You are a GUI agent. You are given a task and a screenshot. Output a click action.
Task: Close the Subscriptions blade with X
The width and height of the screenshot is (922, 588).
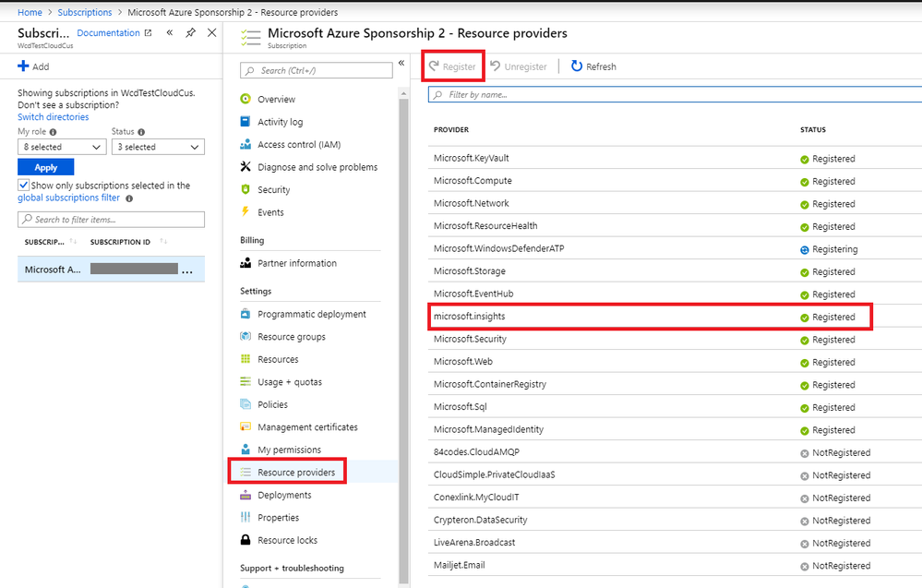click(211, 33)
